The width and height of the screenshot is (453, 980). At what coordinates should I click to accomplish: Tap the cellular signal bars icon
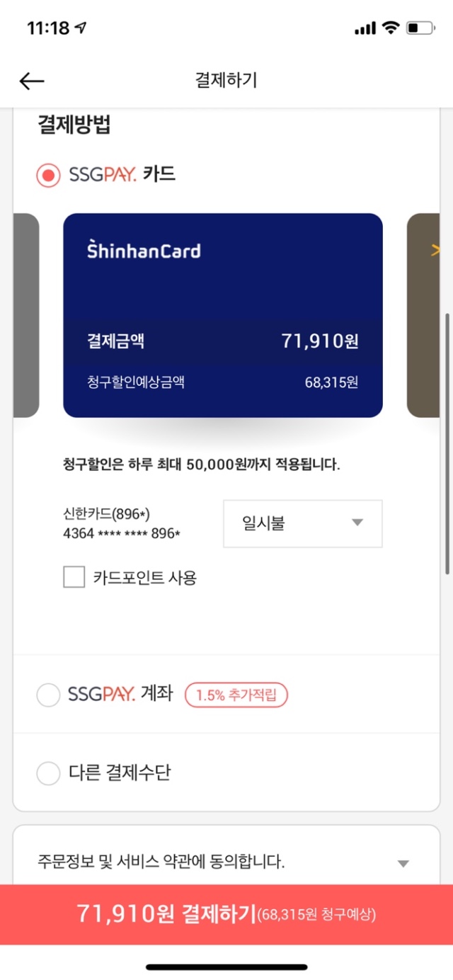[365, 29]
